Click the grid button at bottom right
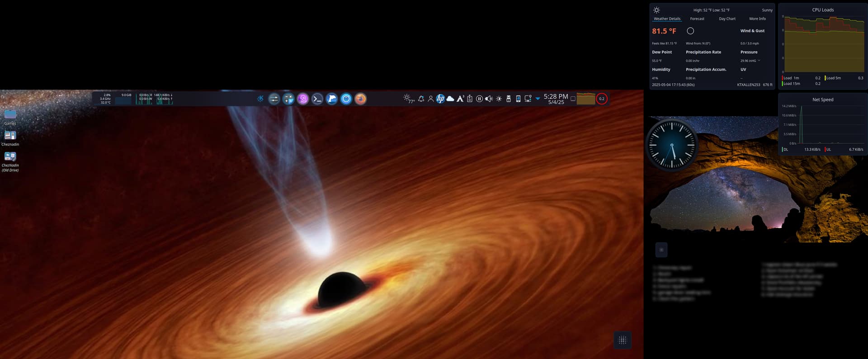Viewport: 868px width, 359px height. click(x=623, y=340)
